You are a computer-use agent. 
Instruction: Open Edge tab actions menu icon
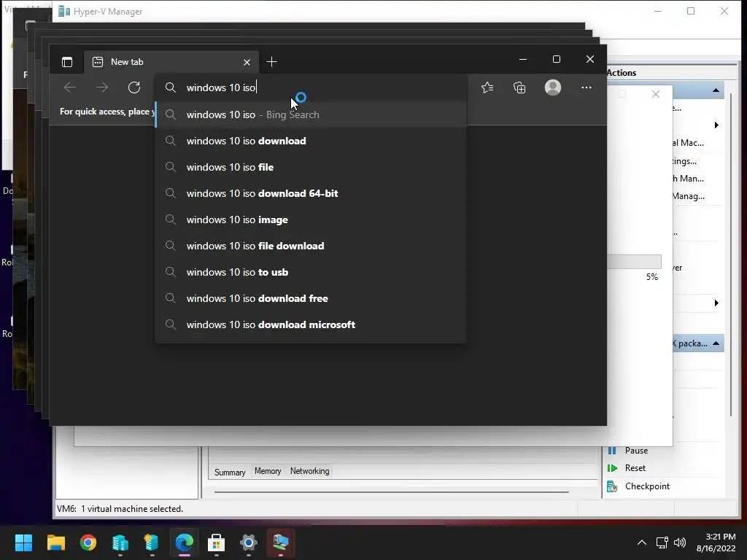click(x=67, y=62)
